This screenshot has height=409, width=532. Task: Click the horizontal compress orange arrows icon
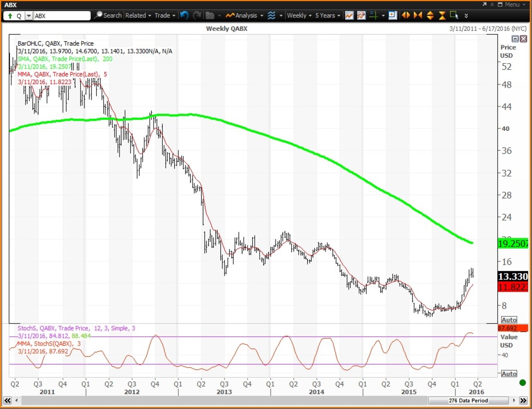[418, 16]
